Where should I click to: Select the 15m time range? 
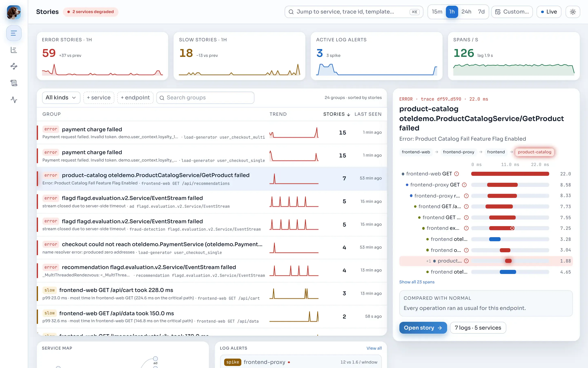tap(437, 12)
